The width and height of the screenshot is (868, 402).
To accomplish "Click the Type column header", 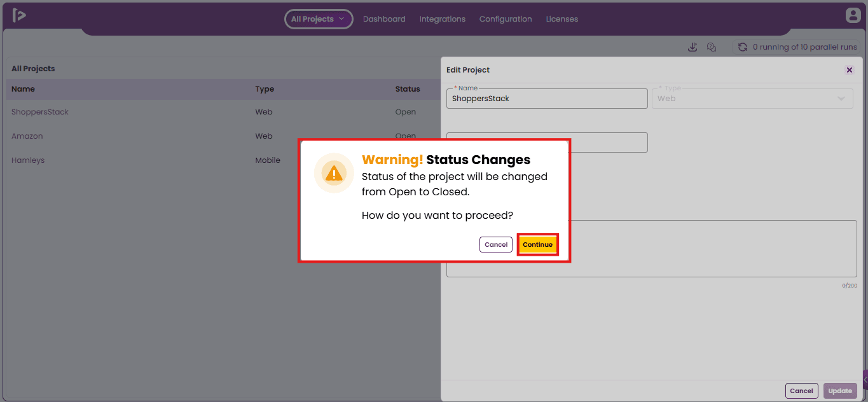I will coord(265,89).
